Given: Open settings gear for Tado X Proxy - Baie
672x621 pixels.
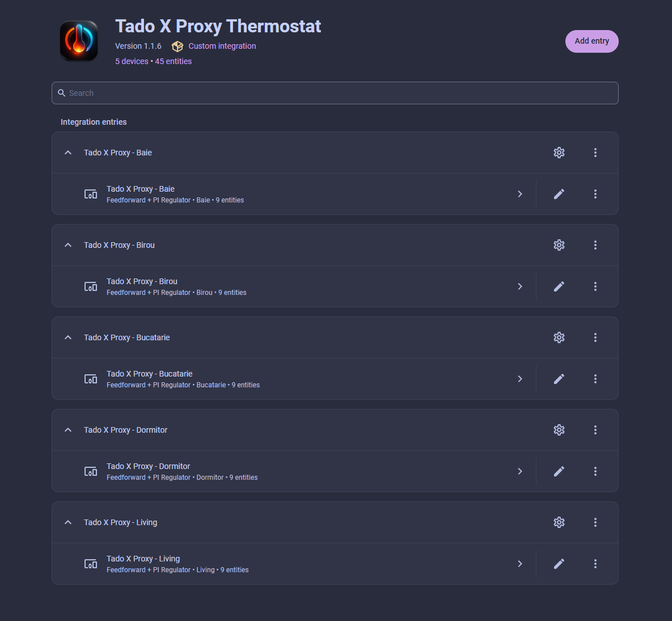Looking at the screenshot, I should pos(559,153).
